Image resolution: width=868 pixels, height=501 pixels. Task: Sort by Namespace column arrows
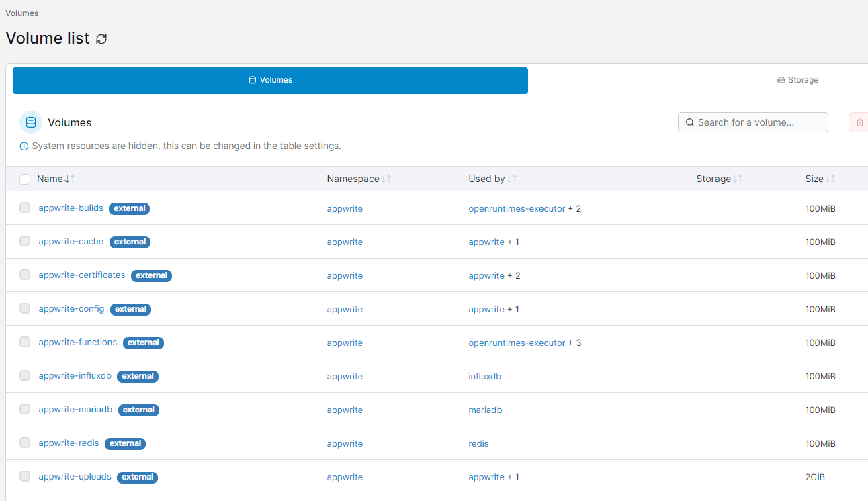coord(386,179)
